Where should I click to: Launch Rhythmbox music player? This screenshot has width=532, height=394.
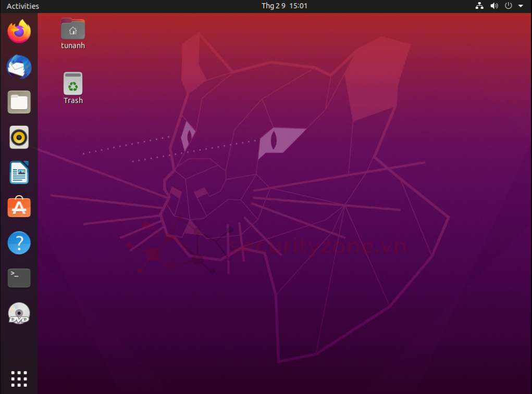pos(19,137)
